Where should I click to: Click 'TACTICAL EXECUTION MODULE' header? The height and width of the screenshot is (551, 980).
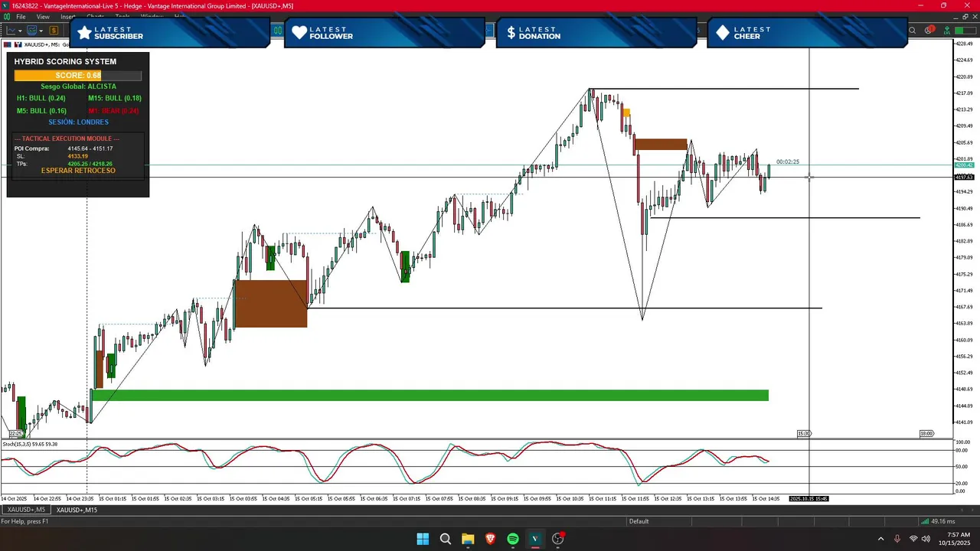coord(67,139)
